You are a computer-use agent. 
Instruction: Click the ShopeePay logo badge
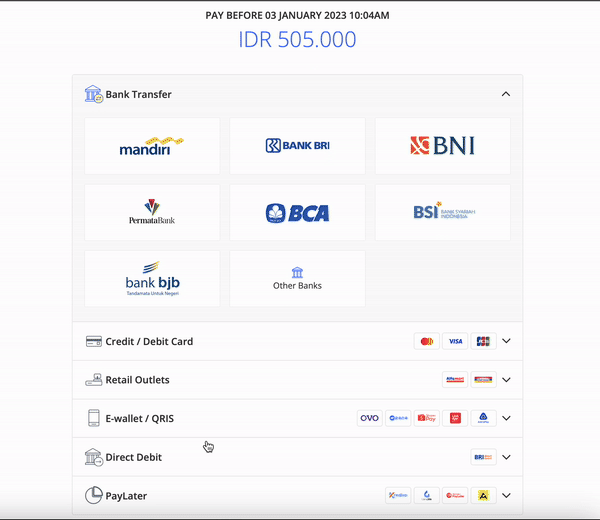pos(427,418)
